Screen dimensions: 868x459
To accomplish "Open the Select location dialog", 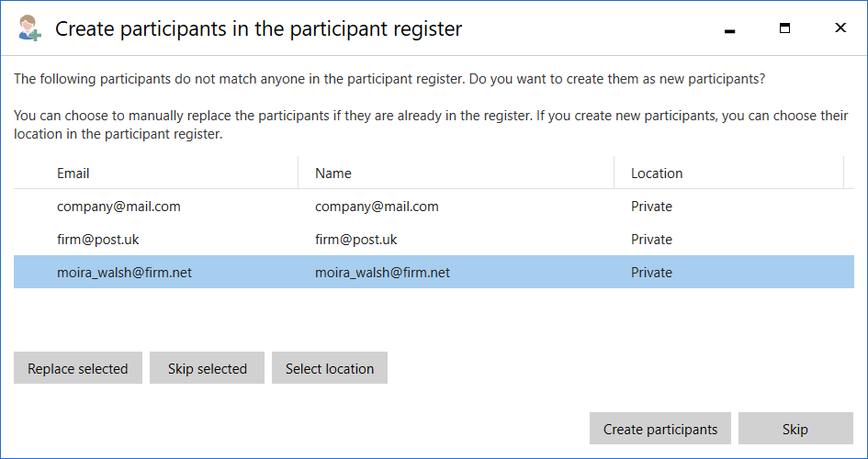I will (x=330, y=368).
